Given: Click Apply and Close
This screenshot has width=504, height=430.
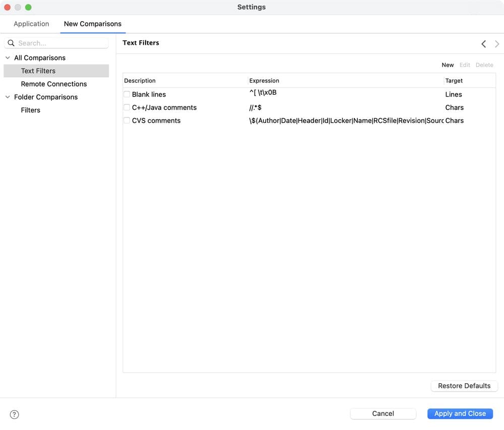Looking at the screenshot, I should (x=460, y=413).
